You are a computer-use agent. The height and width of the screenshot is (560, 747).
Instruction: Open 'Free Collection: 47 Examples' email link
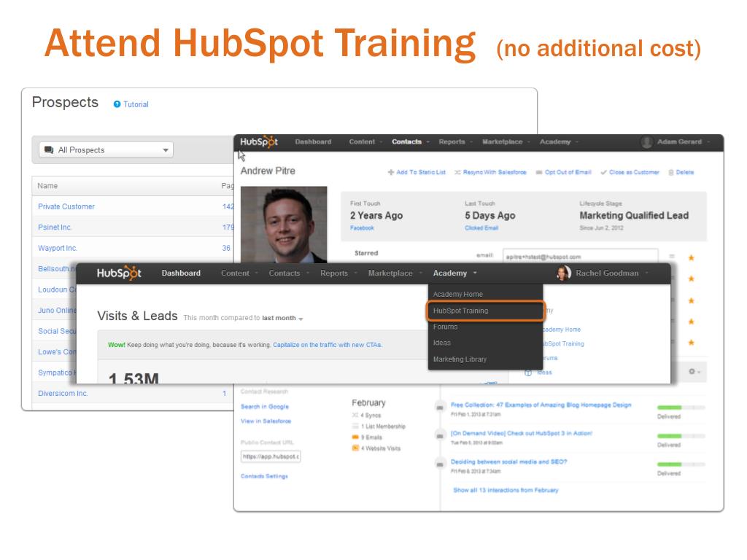click(x=541, y=405)
